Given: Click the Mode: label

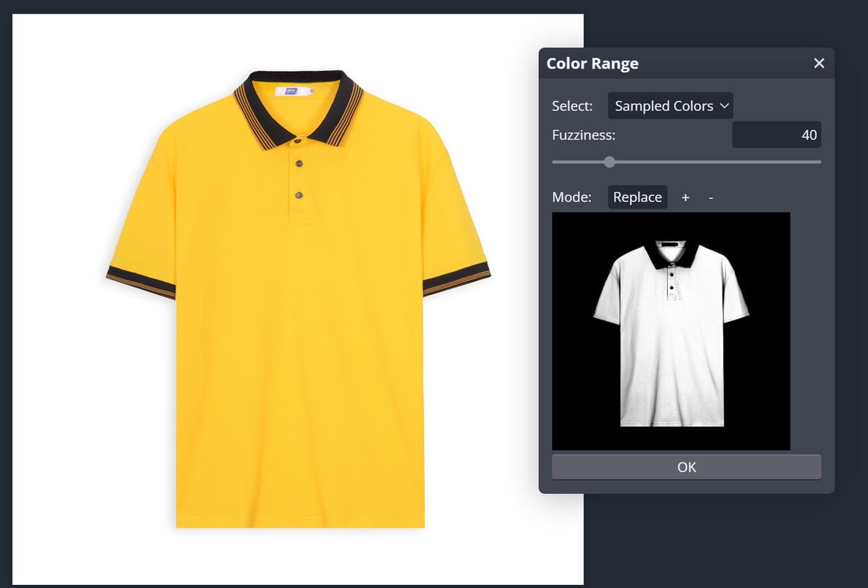Looking at the screenshot, I should (x=571, y=197).
